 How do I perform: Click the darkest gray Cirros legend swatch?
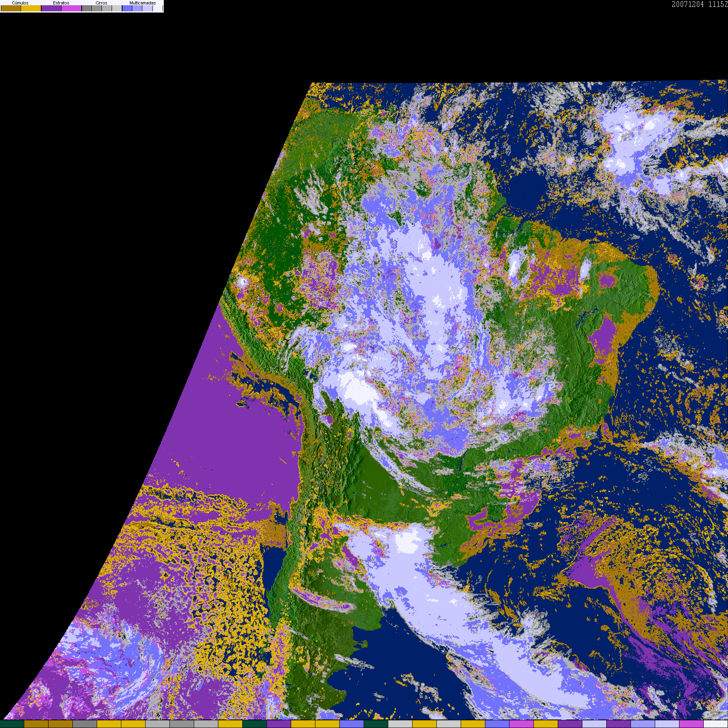tap(87, 8)
